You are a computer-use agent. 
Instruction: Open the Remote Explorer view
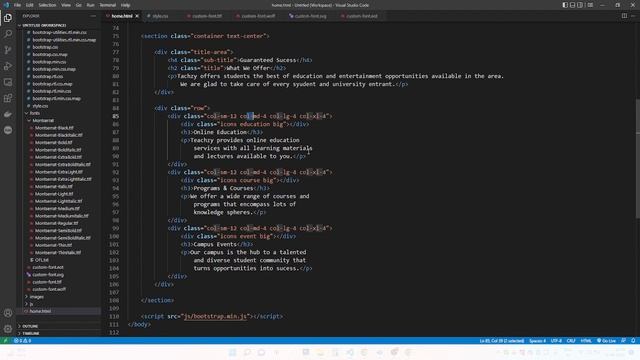tap(8, 82)
